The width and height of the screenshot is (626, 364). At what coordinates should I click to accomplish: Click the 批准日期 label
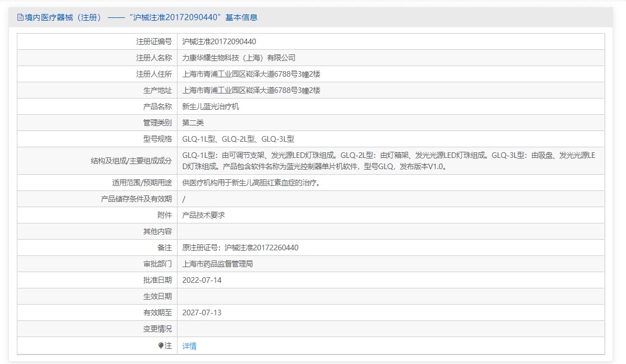click(x=157, y=280)
